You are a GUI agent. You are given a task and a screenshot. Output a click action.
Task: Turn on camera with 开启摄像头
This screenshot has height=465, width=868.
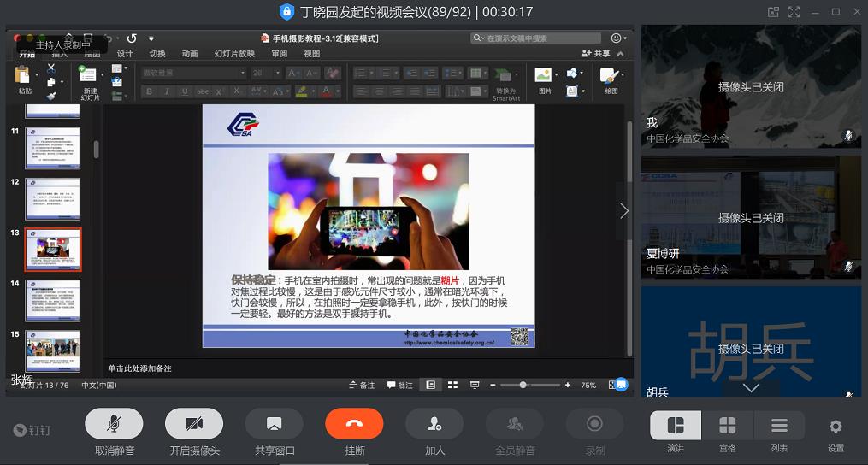point(194,424)
